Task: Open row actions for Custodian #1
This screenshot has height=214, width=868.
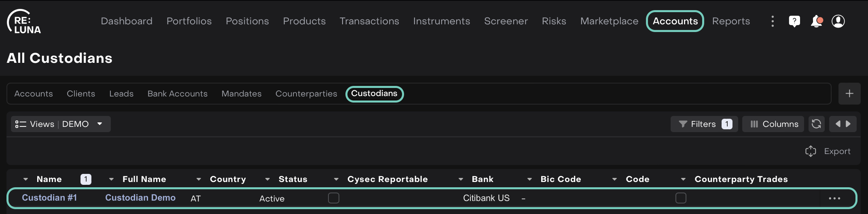Action: coord(834,198)
